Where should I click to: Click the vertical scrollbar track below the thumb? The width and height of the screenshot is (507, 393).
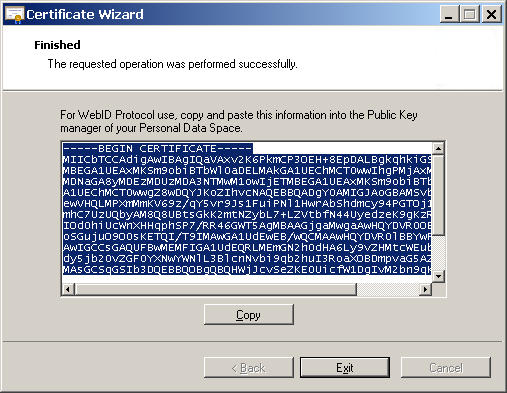click(438, 253)
